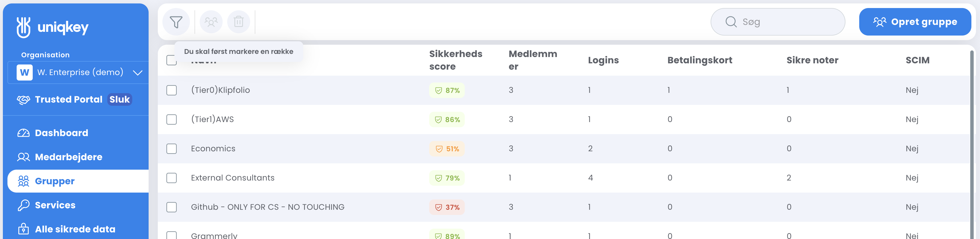This screenshot has height=239, width=980.
Task: Check the External Consultants row checkbox
Action: (172, 178)
